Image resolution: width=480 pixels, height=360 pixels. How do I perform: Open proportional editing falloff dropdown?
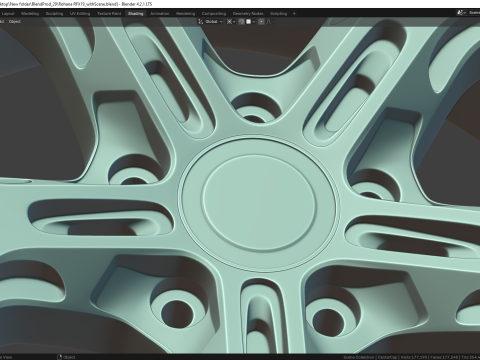pos(270,22)
